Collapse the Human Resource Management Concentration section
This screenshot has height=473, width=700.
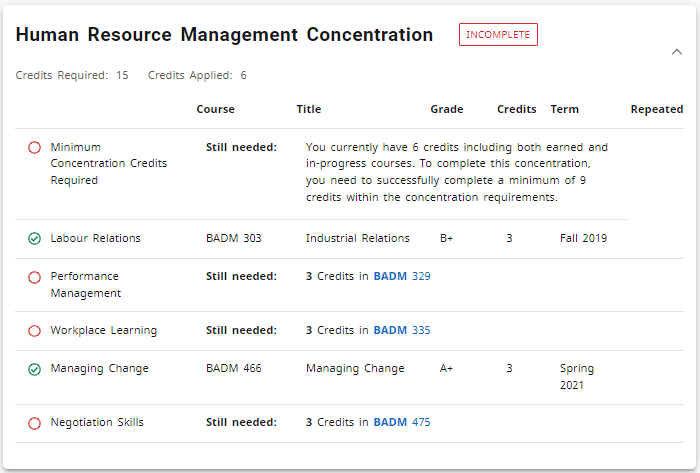(677, 52)
